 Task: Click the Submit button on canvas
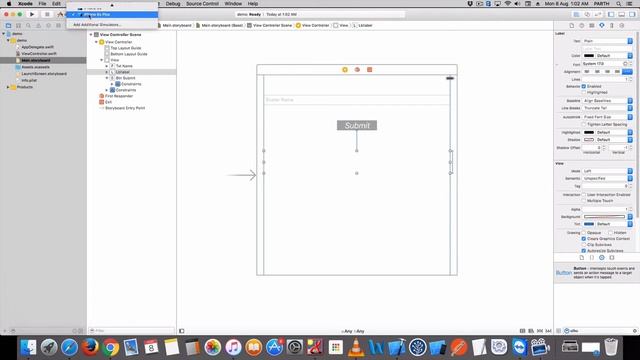point(357,125)
